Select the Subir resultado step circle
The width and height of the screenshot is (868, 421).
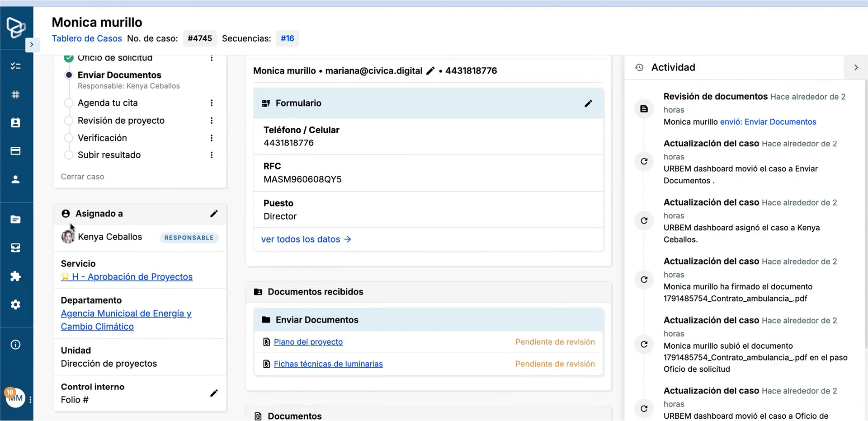(x=69, y=155)
